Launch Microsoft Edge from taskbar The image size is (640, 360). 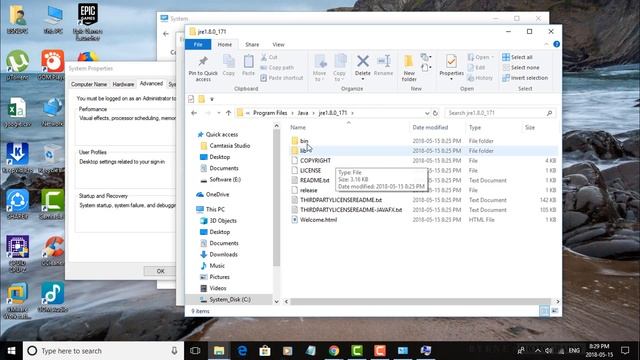coord(242,351)
